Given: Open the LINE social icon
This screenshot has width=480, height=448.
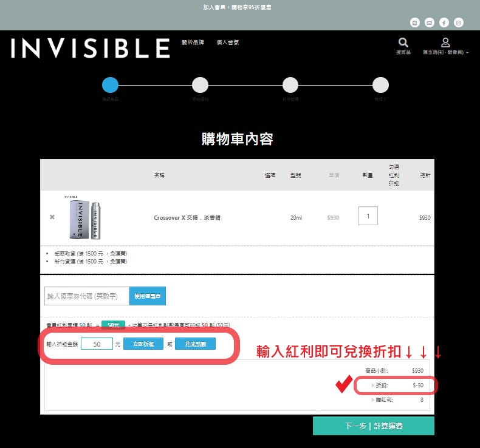Looking at the screenshot, I should tap(415, 22).
